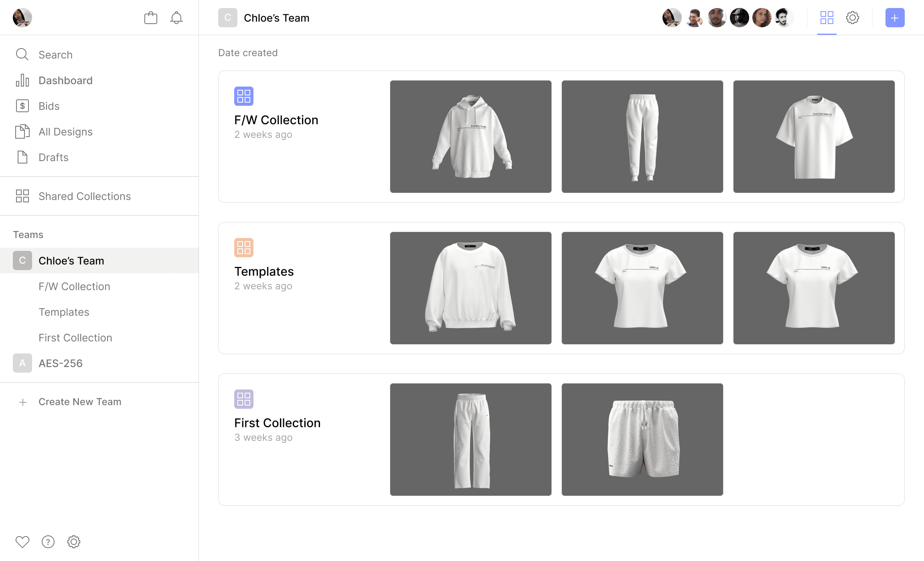Open Shared Collections

84,196
